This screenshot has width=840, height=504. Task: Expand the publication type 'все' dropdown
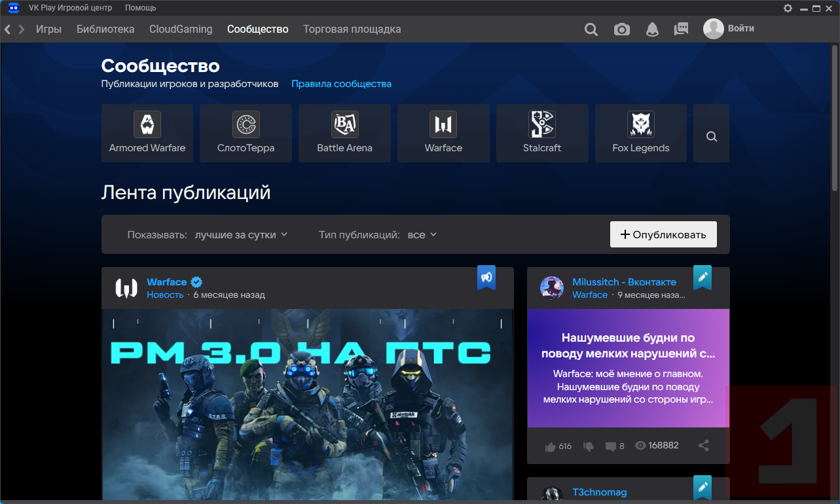click(422, 234)
